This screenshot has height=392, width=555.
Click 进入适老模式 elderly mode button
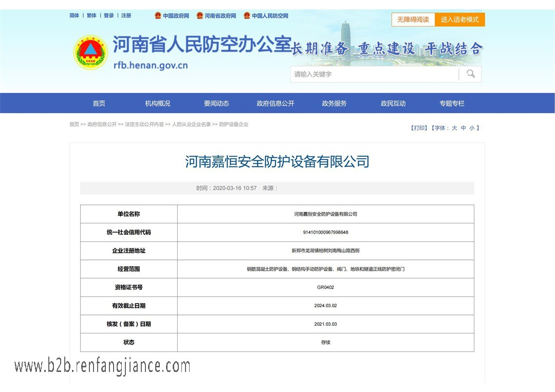tap(460, 20)
